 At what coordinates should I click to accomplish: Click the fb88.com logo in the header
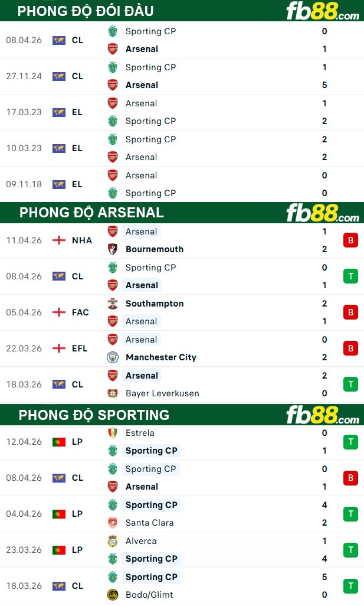[x=322, y=12]
